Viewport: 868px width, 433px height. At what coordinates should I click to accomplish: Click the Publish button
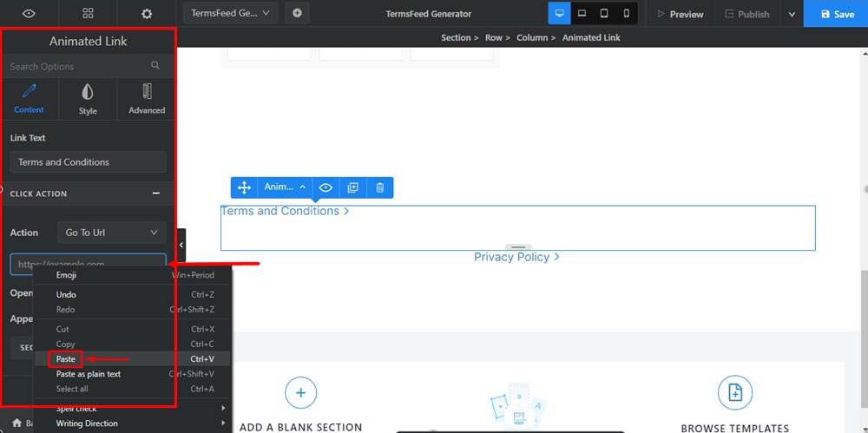[746, 14]
